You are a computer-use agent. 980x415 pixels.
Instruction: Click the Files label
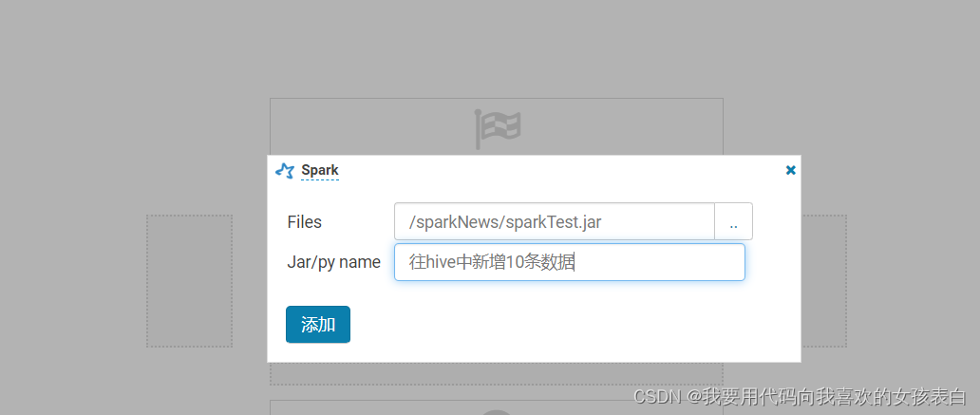click(305, 222)
